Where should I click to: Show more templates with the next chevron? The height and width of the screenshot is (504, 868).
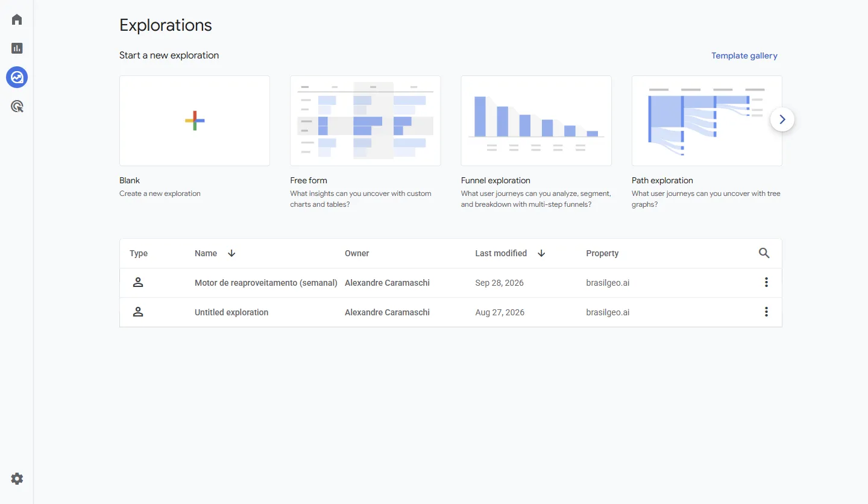click(x=782, y=119)
